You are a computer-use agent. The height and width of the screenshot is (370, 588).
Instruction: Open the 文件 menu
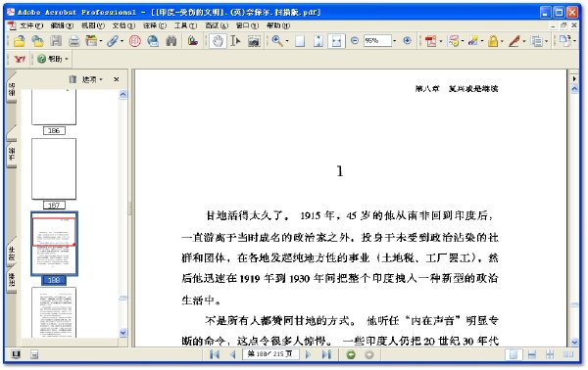(31, 25)
